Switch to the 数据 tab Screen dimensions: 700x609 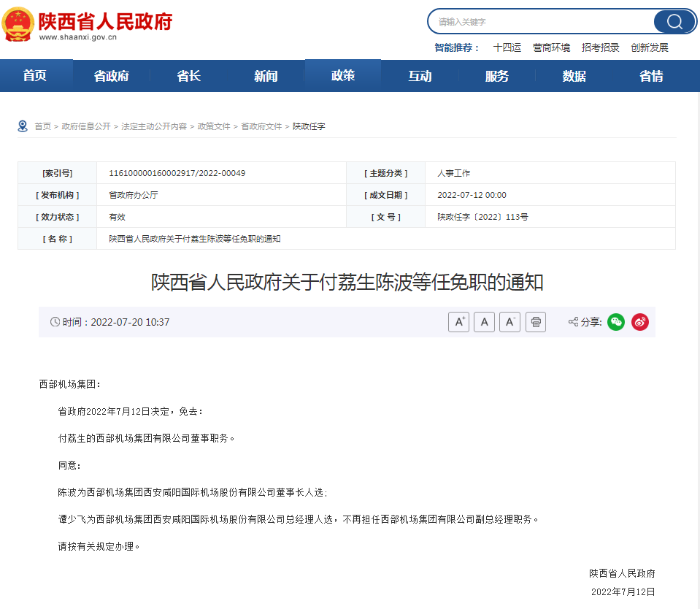point(574,75)
